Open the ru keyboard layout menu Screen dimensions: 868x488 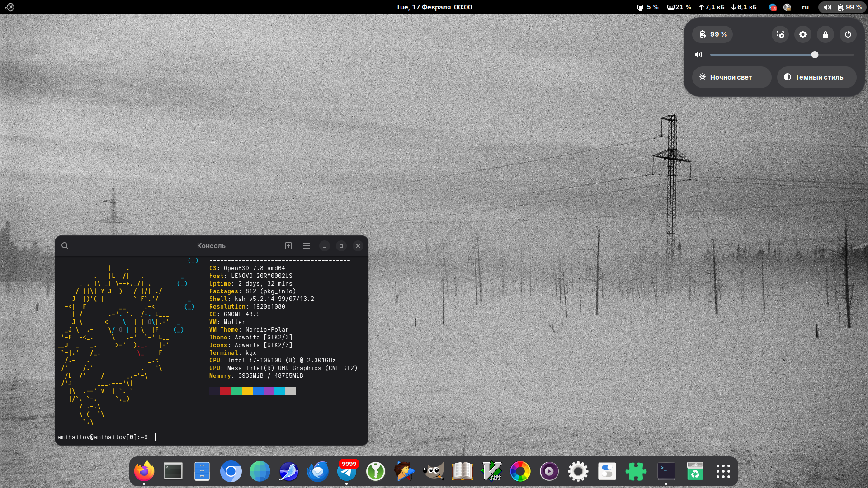(x=805, y=7)
